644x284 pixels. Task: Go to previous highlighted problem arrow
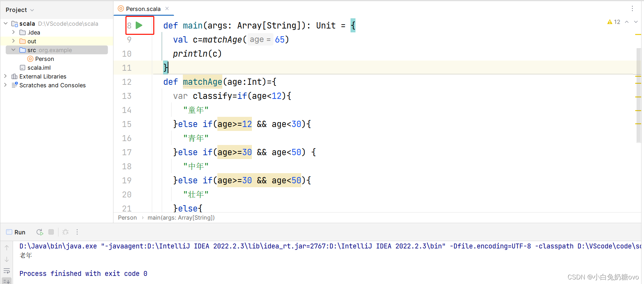click(x=627, y=22)
